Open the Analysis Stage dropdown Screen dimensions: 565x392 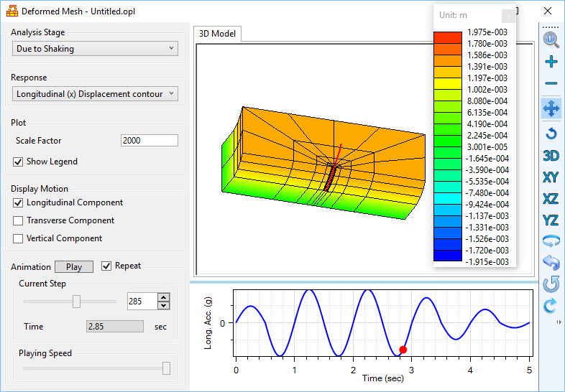(95, 49)
